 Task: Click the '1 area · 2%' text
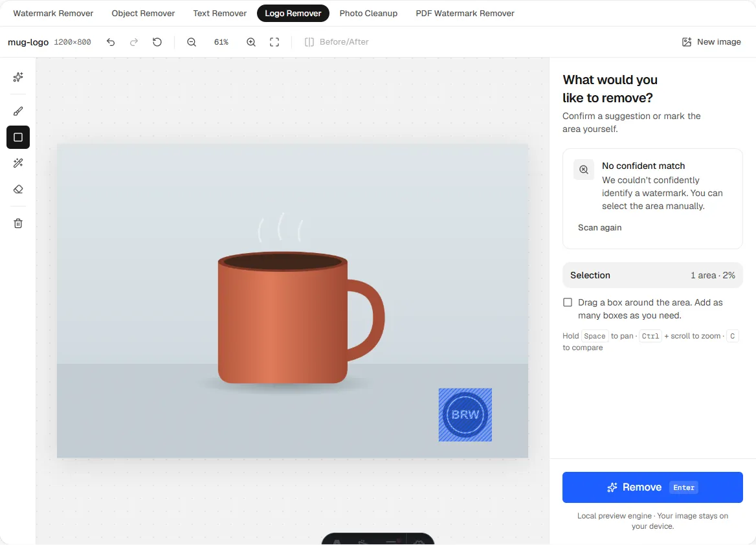[713, 275]
